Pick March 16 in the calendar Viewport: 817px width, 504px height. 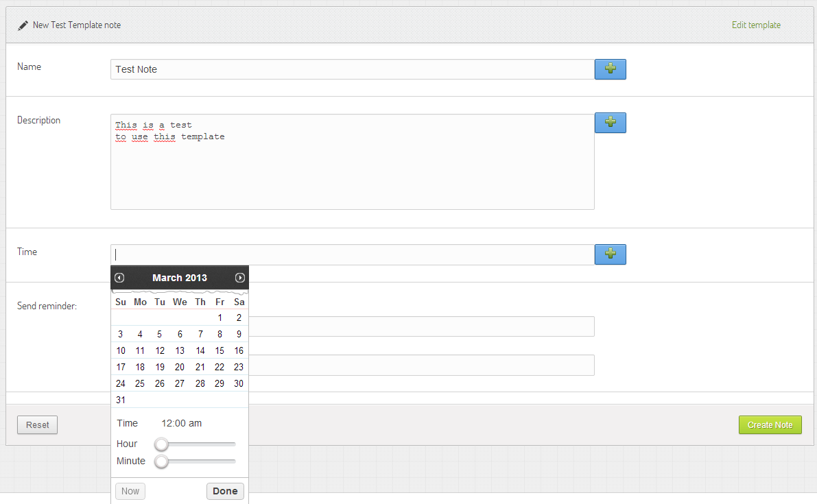(239, 350)
